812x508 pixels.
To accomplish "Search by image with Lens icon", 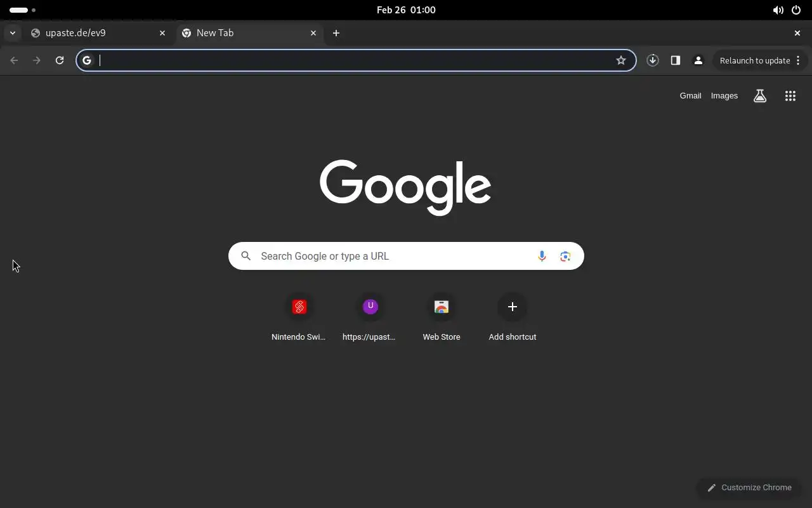I will [x=565, y=256].
